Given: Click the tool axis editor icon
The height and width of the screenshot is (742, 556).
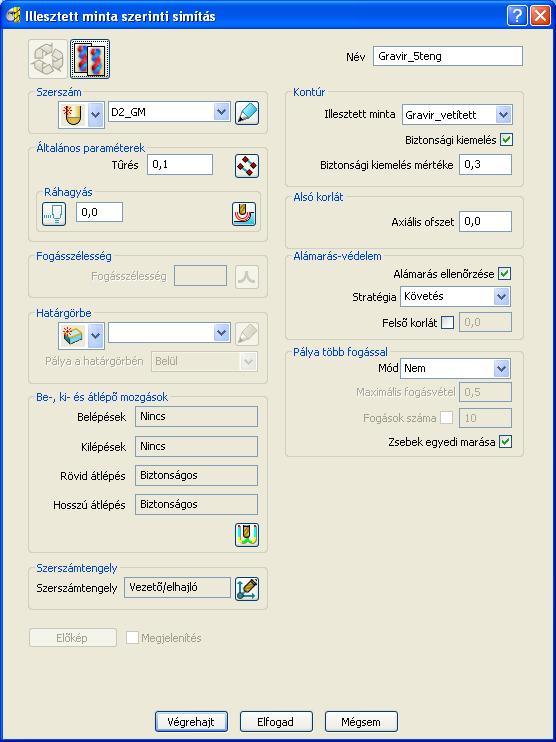Looking at the screenshot, I should [247, 588].
